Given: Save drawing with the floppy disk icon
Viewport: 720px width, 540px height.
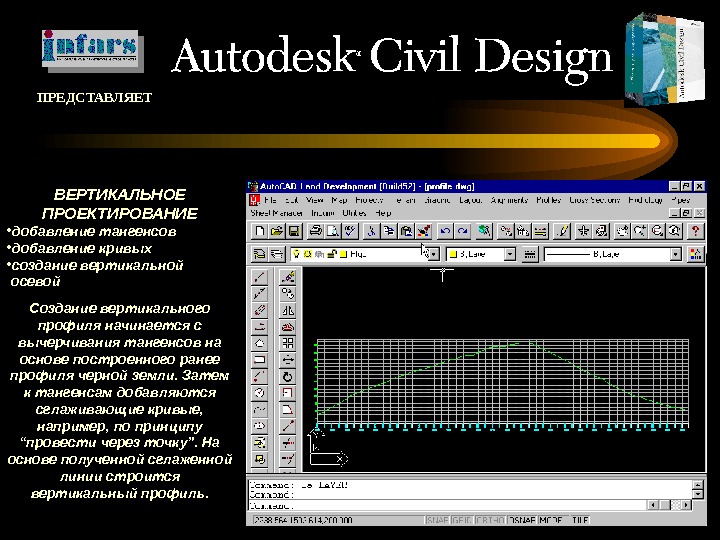Looking at the screenshot, I should [294, 231].
